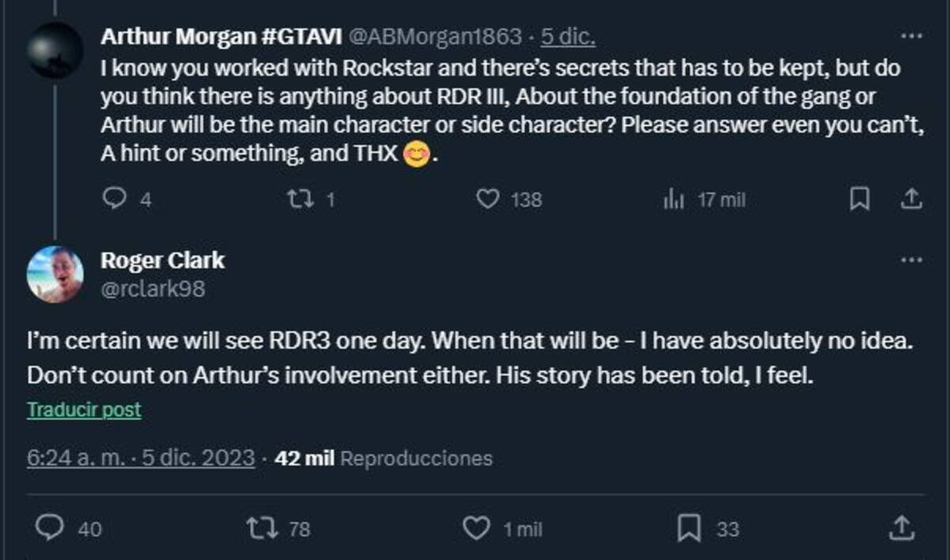This screenshot has width=950, height=560.
Task: Like Arthur Morgan's tweet with 138 likes
Action: tap(488, 199)
